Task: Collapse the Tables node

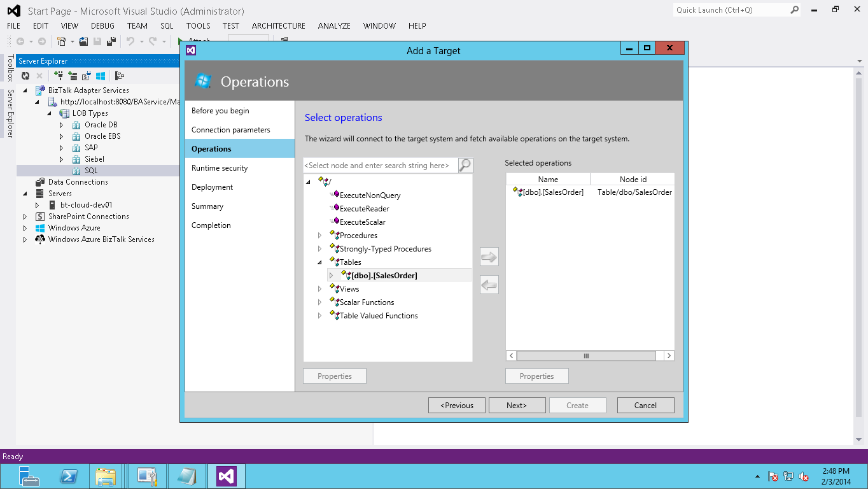Action: [x=320, y=262]
